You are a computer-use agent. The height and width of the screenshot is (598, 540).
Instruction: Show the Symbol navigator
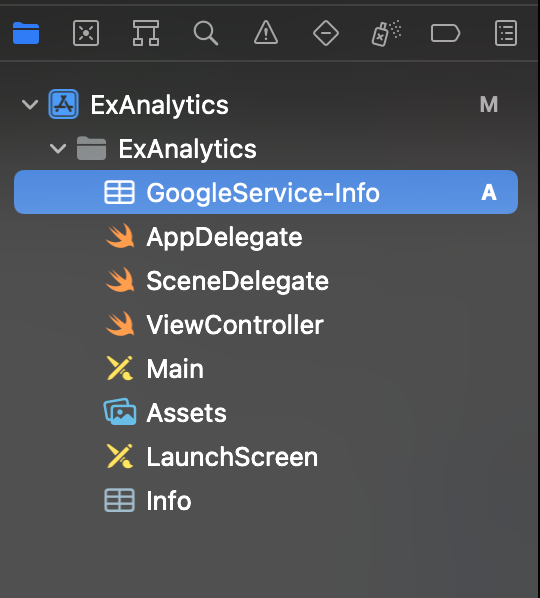click(x=146, y=33)
